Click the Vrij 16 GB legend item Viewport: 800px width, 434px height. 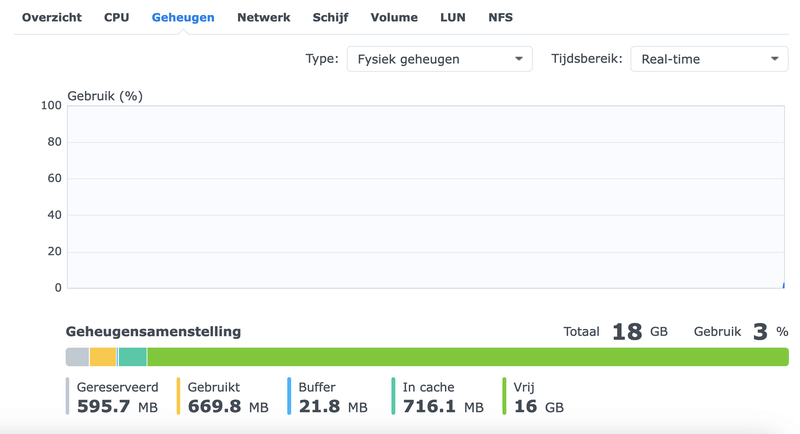click(x=538, y=397)
